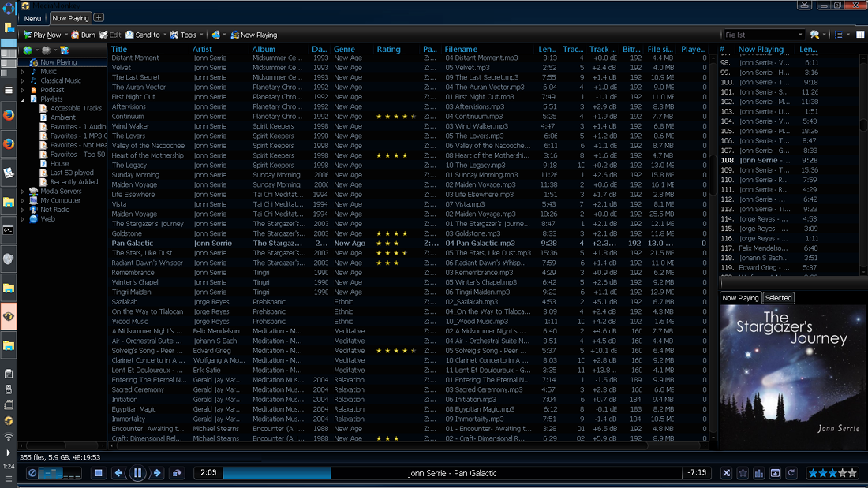The height and width of the screenshot is (488, 868).
Task: Stop playback with the stop button
Action: (x=99, y=473)
